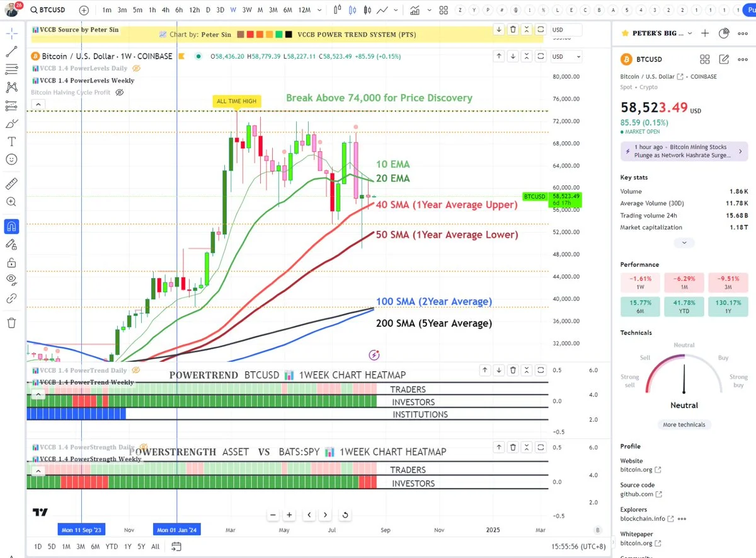Open the USD currency dropdown on price chart

click(566, 56)
